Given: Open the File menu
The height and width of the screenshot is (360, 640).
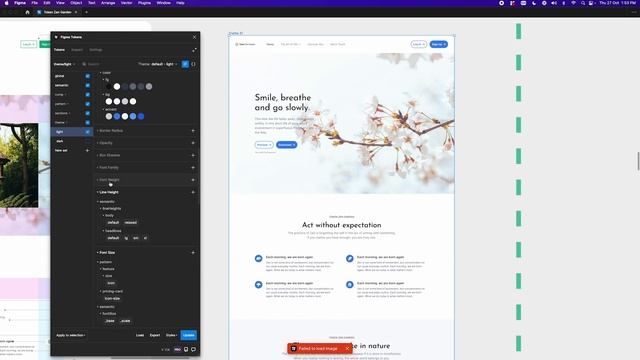Looking at the screenshot, I should click(x=35, y=3).
